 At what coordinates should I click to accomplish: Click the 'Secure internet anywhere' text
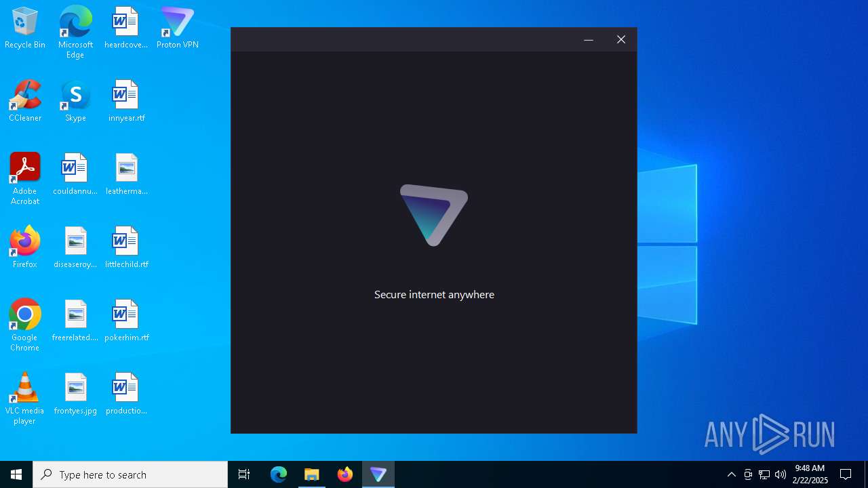434,294
